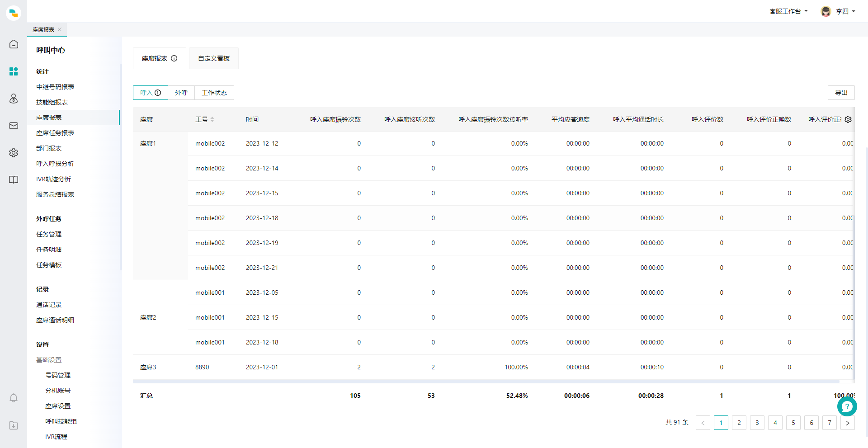This screenshot has width=868, height=448.
Task: Open the download tray icon in sidebar
Action: click(14, 425)
